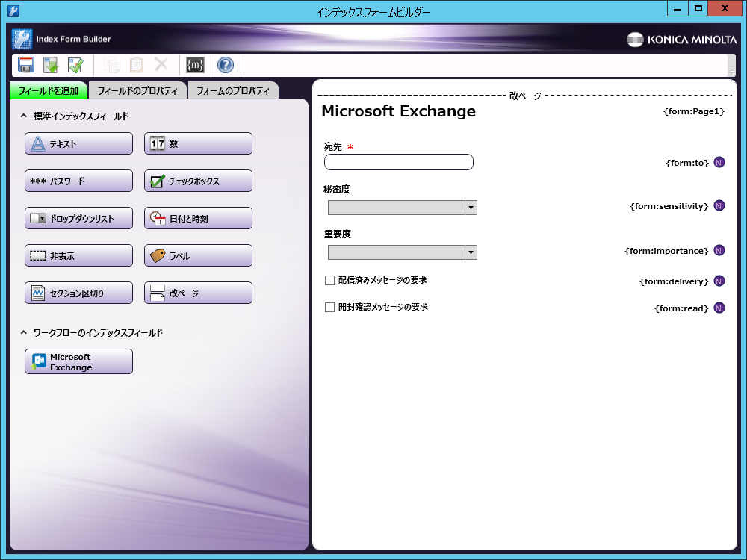Viewport: 747px width, 560px height.
Task: Add a ラベル (label) field
Action: [198, 255]
